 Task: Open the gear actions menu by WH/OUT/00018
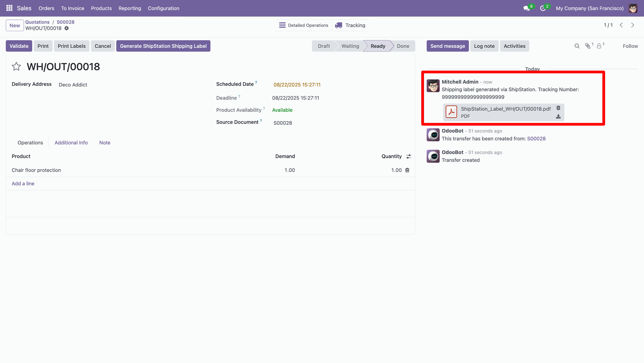(x=66, y=28)
